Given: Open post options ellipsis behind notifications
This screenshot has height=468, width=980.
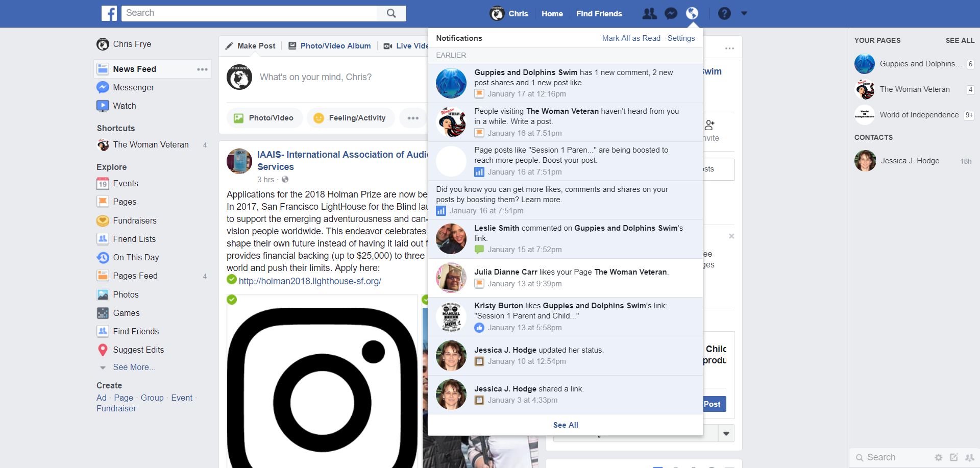Looking at the screenshot, I should click(729, 48).
